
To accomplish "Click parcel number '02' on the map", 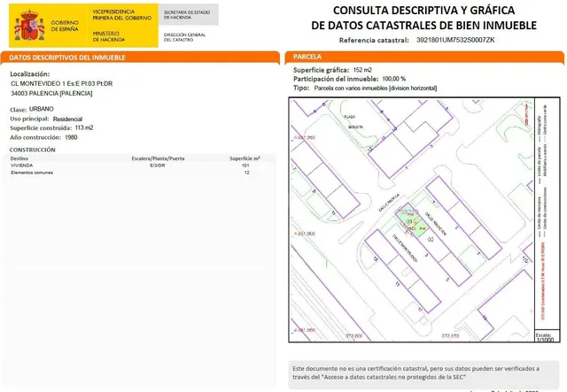I will click(431, 240).
